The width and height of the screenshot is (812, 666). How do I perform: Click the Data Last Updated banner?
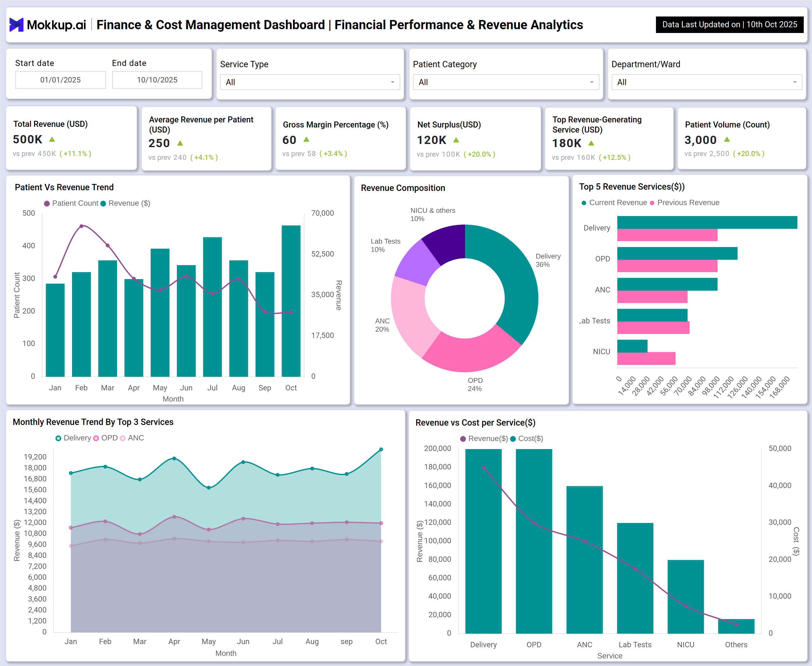(x=730, y=24)
